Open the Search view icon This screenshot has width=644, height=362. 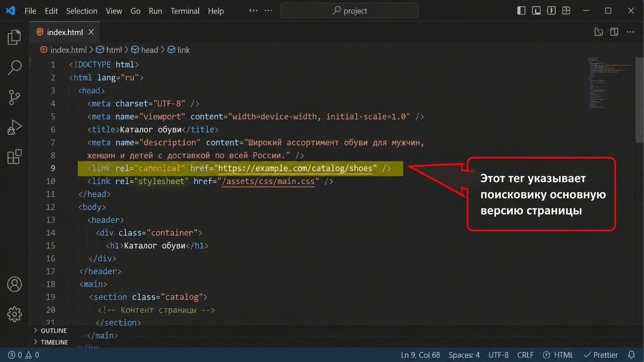[14, 67]
